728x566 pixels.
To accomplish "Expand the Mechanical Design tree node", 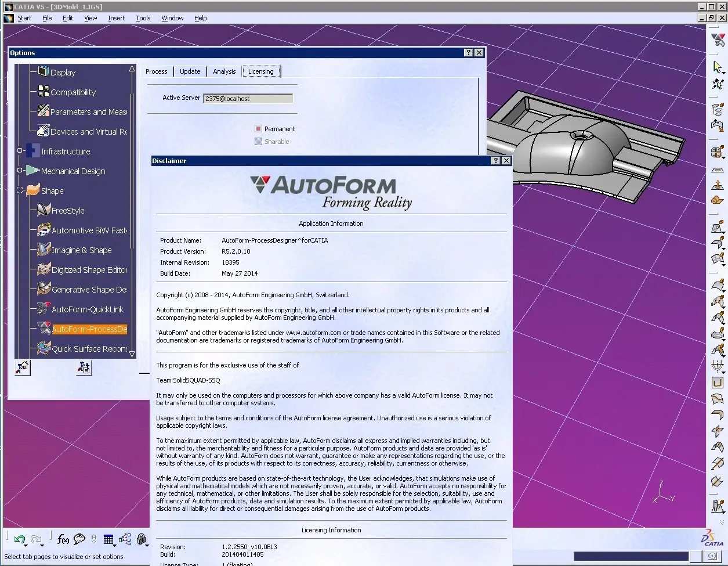I will pos(20,171).
